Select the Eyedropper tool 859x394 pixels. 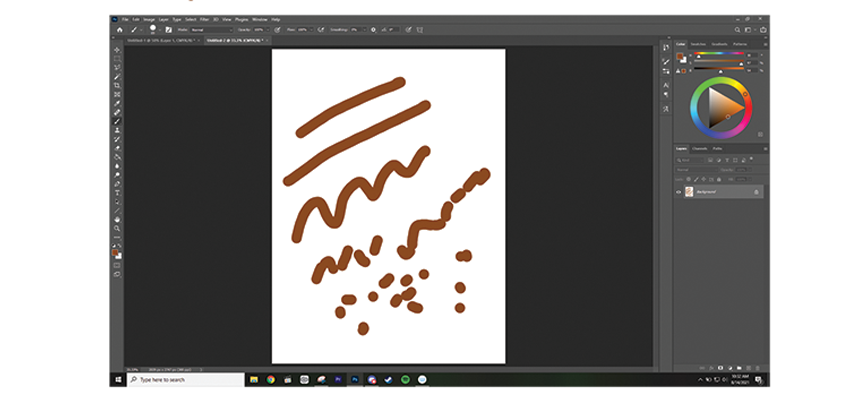tap(117, 104)
